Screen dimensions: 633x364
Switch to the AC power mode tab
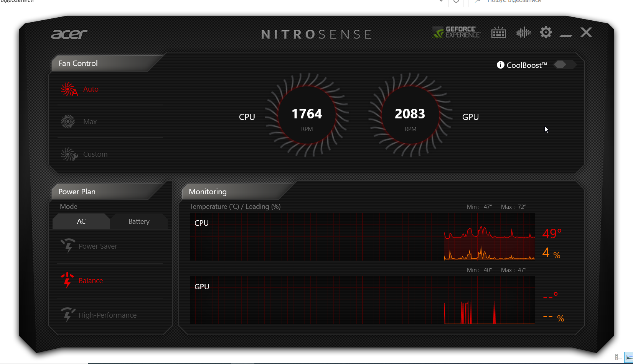pyautogui.click(x=81, y=221)
